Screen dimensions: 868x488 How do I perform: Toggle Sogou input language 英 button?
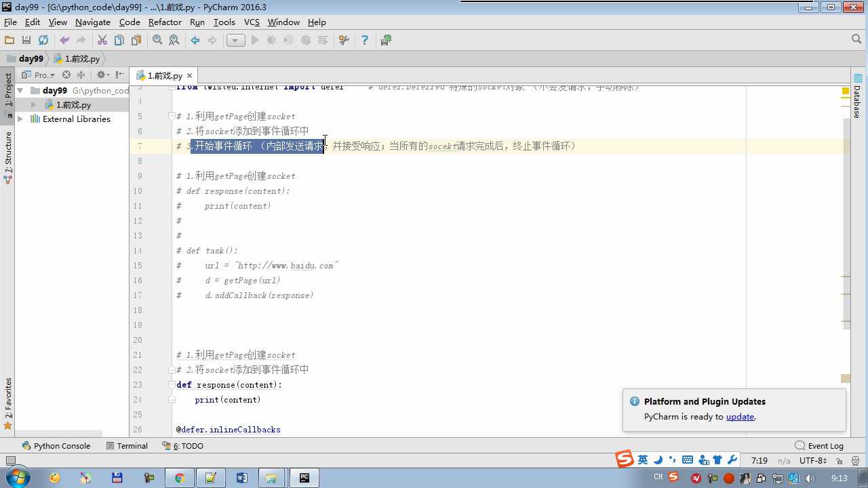coord(643,460)
